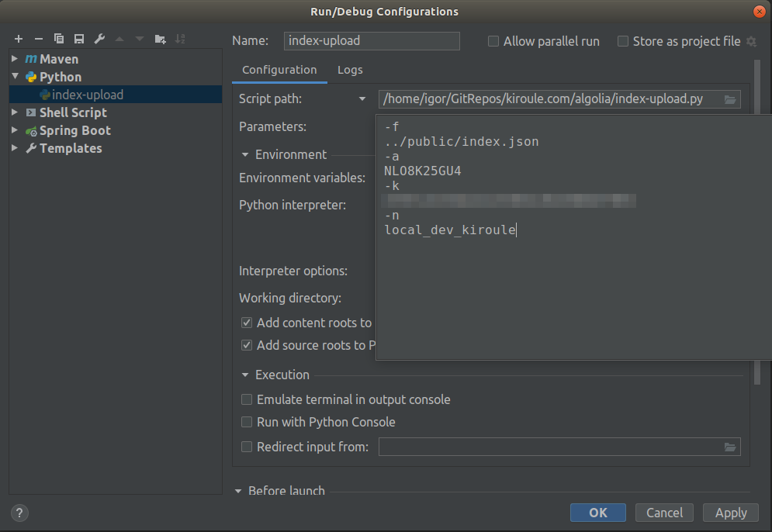This screenshot has width=772, height=532.
Task: Open Script path type dropdown arrow
Action: pyautogui.click(x=362, y=99)
